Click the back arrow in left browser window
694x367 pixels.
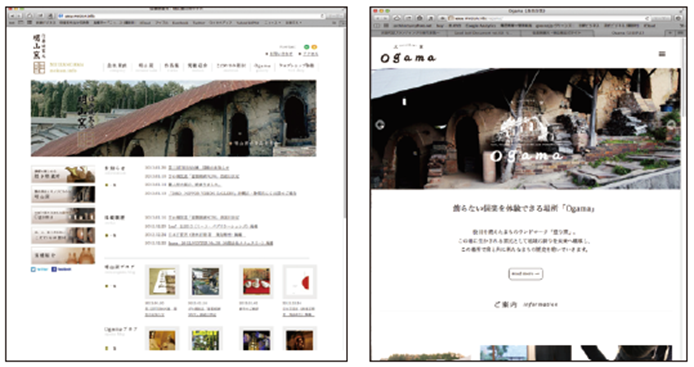coord(13,15)
